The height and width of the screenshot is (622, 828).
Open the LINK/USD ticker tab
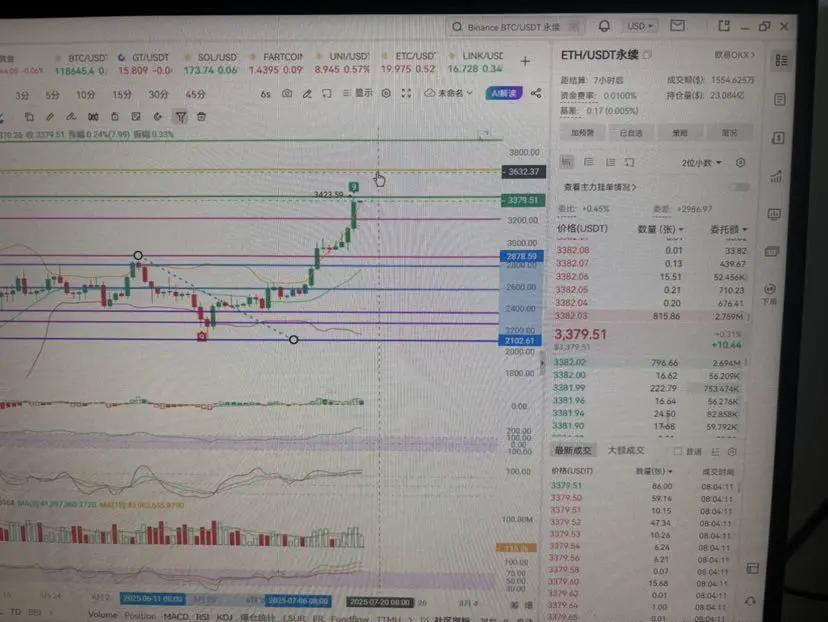coord(475,62)
